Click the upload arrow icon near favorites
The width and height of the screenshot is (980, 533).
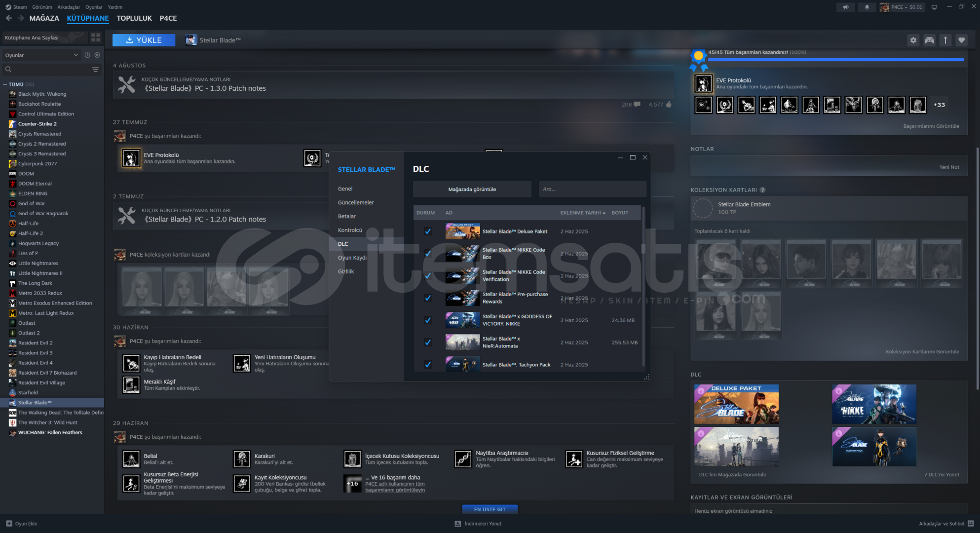(945, 40)
